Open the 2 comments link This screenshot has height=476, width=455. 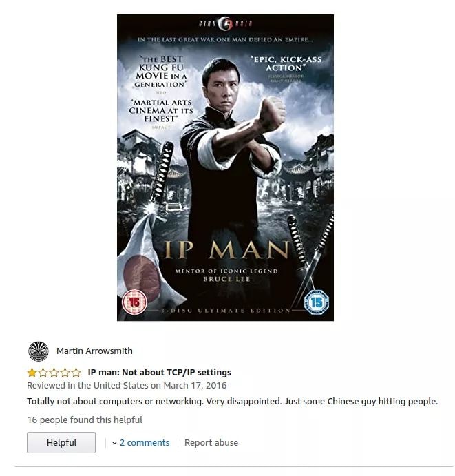(145, 443)
